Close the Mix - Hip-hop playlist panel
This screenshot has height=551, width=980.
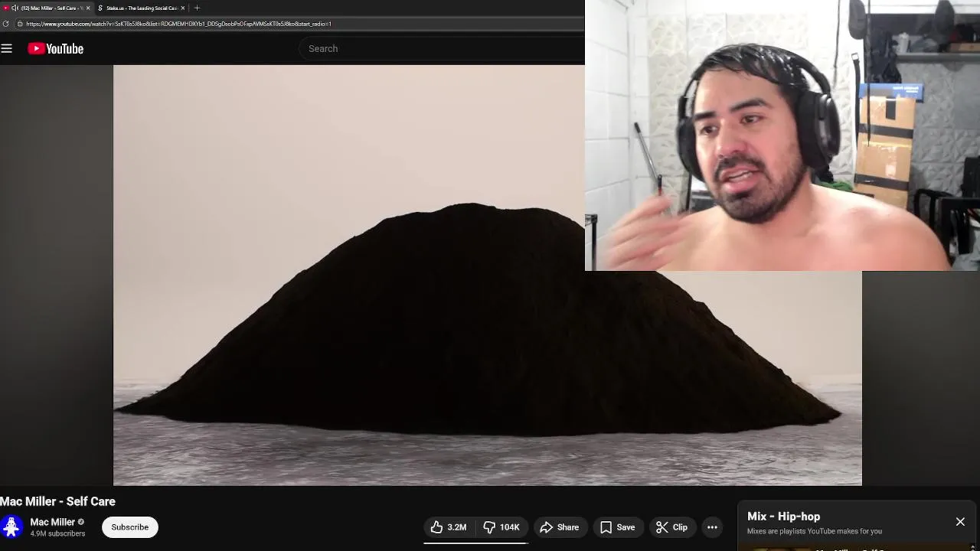click(960, 522)
